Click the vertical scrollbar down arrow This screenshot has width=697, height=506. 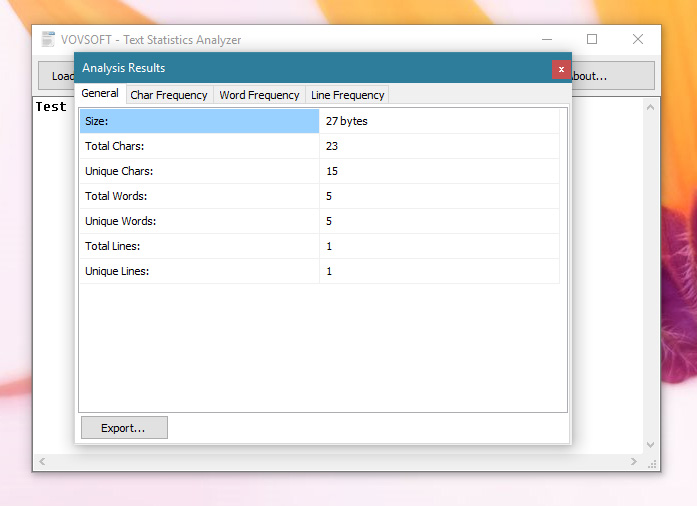650,445
